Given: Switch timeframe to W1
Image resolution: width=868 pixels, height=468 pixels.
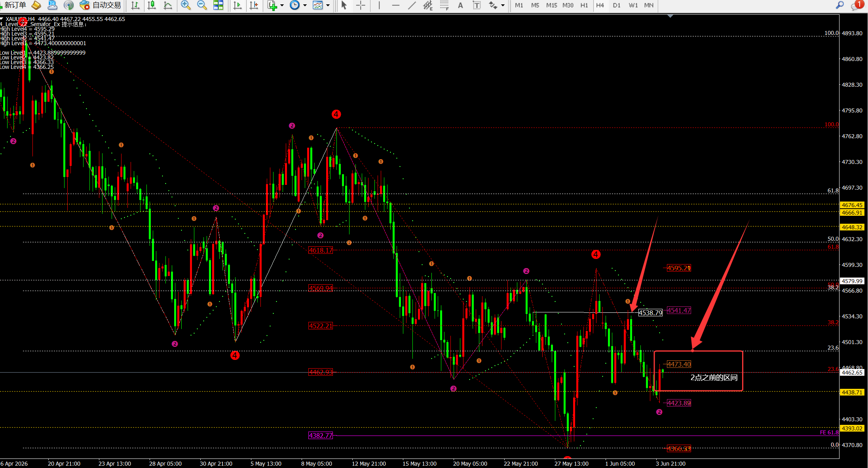Looking at the screenshot, I should pyautogui.click(x=633, y=5).
